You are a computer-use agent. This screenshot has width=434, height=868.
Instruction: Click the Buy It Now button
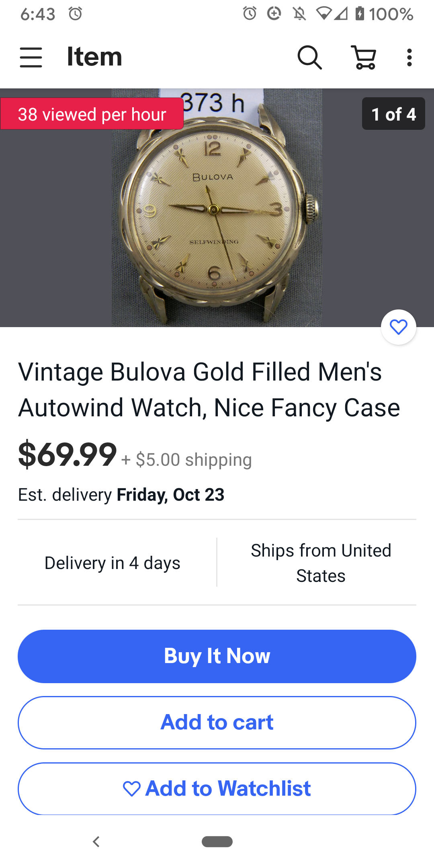(x=217, y=656)
